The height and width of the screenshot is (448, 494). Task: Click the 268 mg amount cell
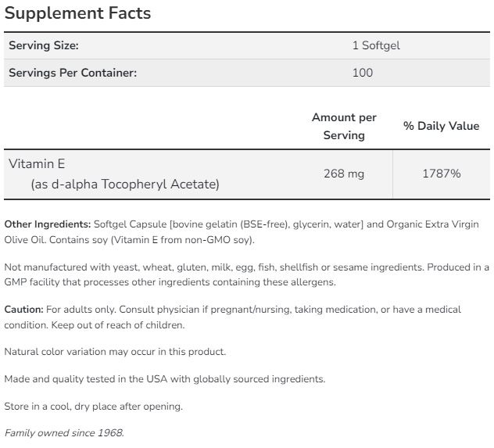344,174
